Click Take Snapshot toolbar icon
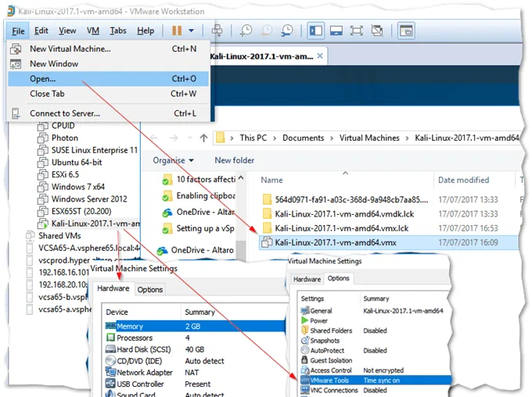The width and height of the screenshot is (532, 397). (x=246, y=30)
